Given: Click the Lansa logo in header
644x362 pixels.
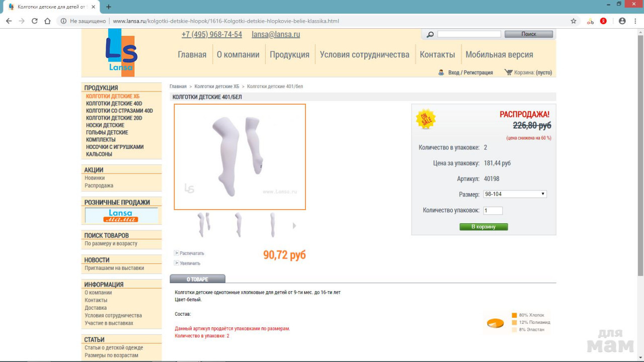Looking at the screenshot, I should tap(121, 52).
